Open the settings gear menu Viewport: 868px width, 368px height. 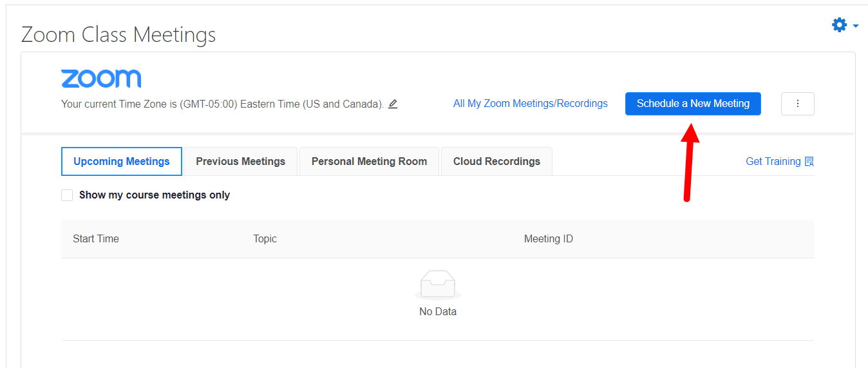pos(839,25)
